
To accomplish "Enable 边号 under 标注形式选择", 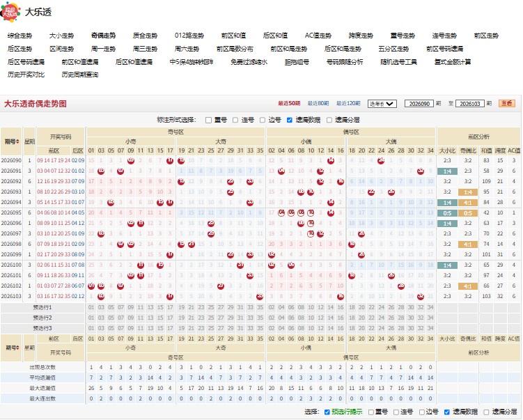I will tap(263, 120).
